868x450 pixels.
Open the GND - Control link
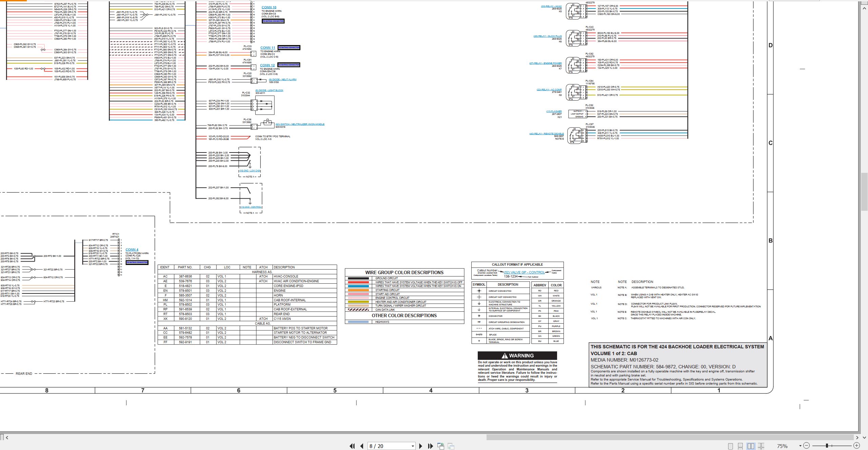click(251, 207)
